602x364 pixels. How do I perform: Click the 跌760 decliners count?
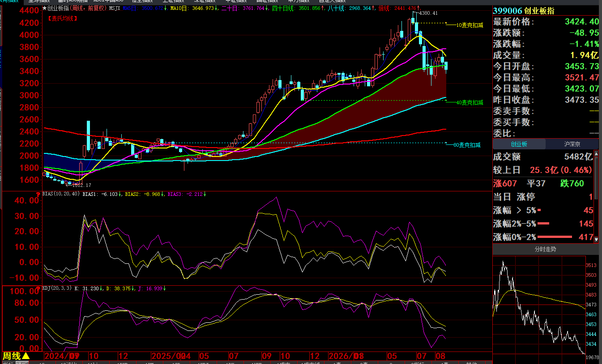572,183
